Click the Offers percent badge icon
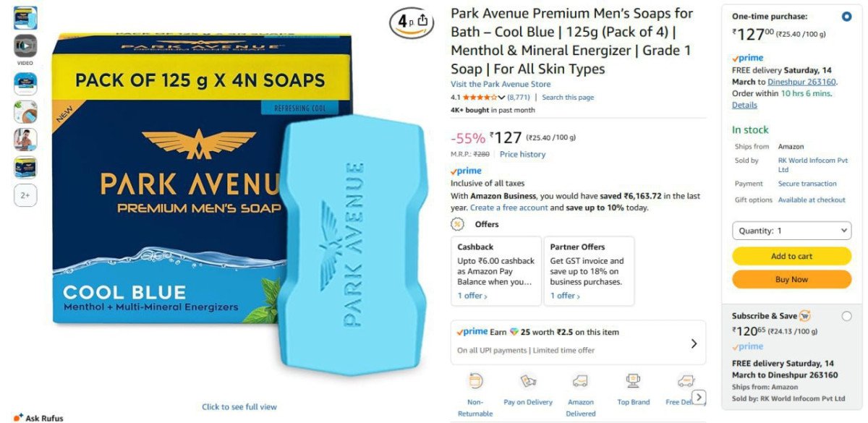The height and width of the screenshot is (423, 868). click(x=458, y=224)
